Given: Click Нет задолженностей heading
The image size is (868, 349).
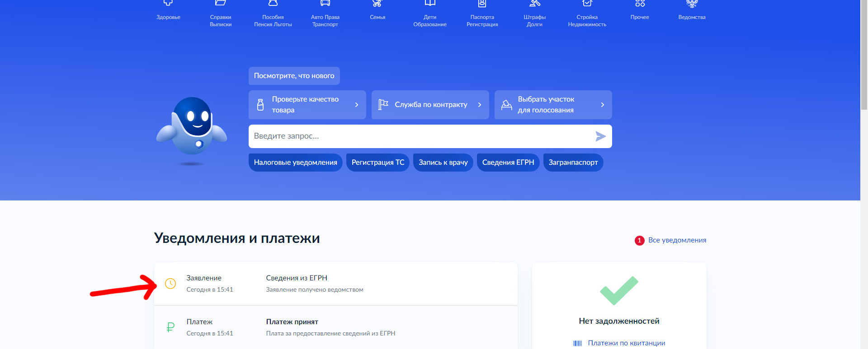Looking at the screenshot, I should tap(619, 321).
